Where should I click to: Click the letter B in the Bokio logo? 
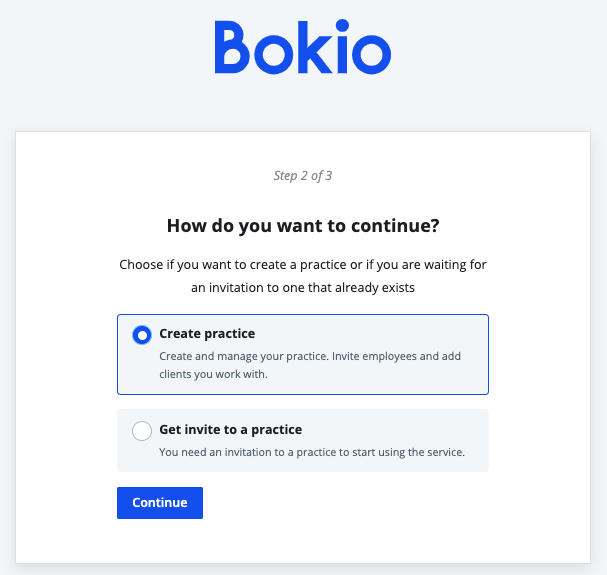click(235, 47)
